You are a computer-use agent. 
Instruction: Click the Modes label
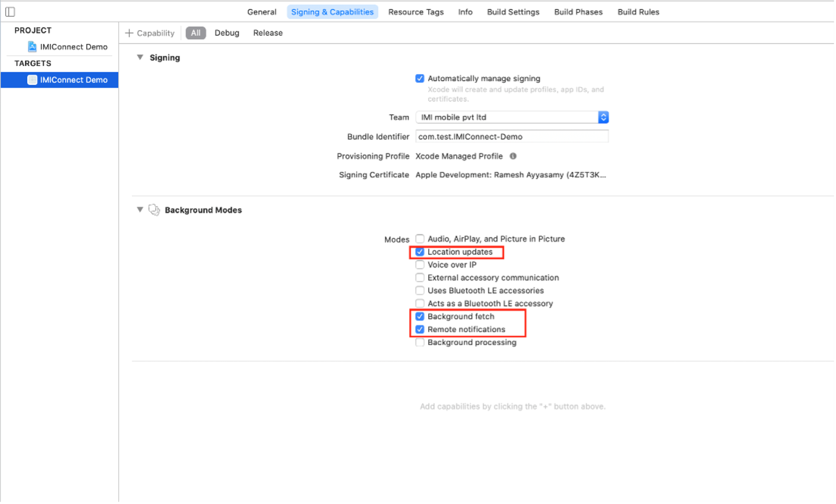397,239
